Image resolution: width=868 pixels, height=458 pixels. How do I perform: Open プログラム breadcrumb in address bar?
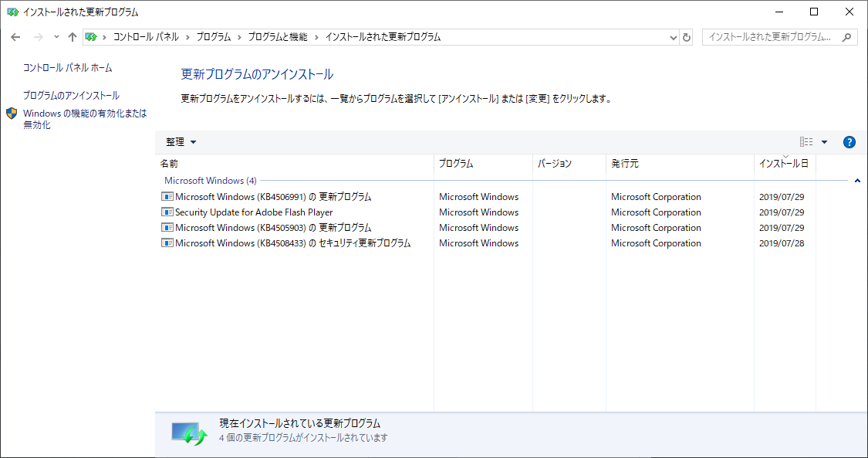click(214, 37)
